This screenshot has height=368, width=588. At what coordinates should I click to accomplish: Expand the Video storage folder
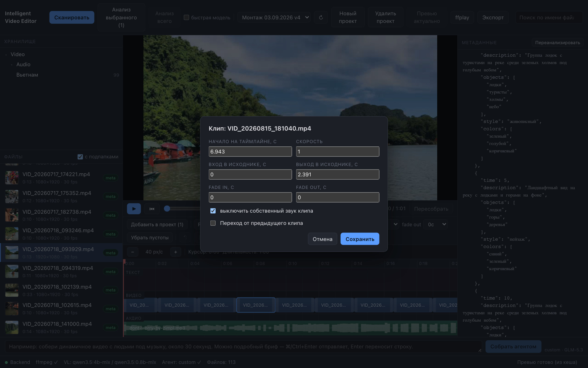6,55
